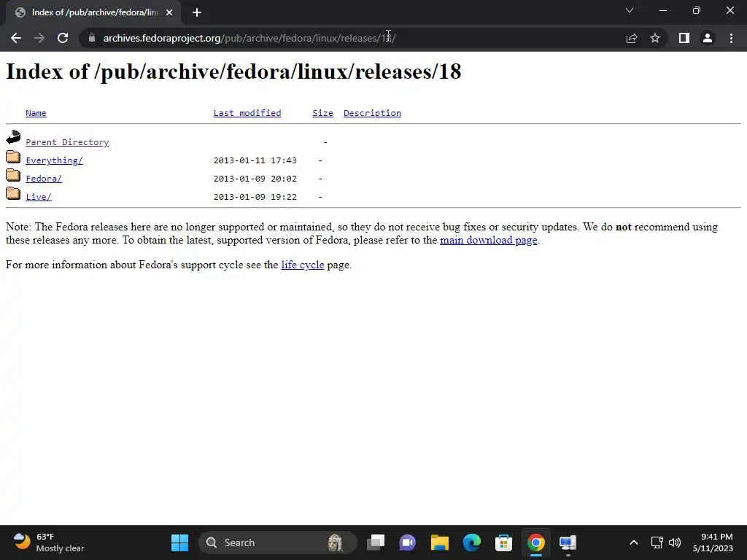747x560 pixels.
Task: Open a new browser tab
Action: [197, 12]
